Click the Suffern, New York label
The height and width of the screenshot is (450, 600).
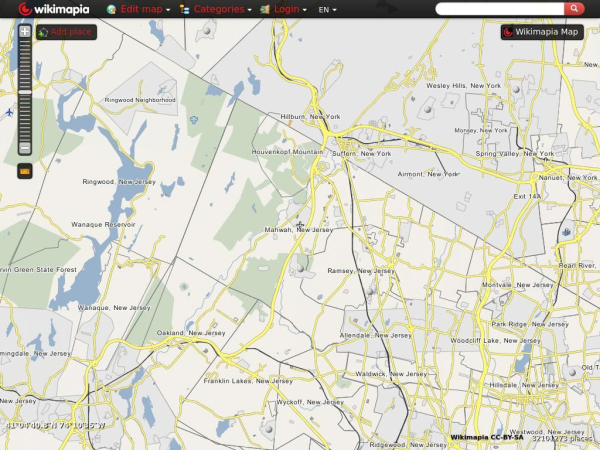point(362,154)
